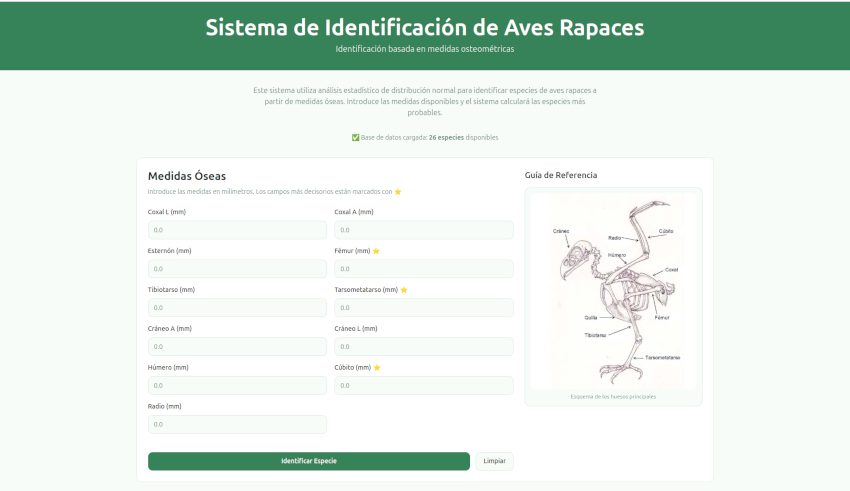
Task: Select the Esternón measurement field
Action: pos(237,269)
